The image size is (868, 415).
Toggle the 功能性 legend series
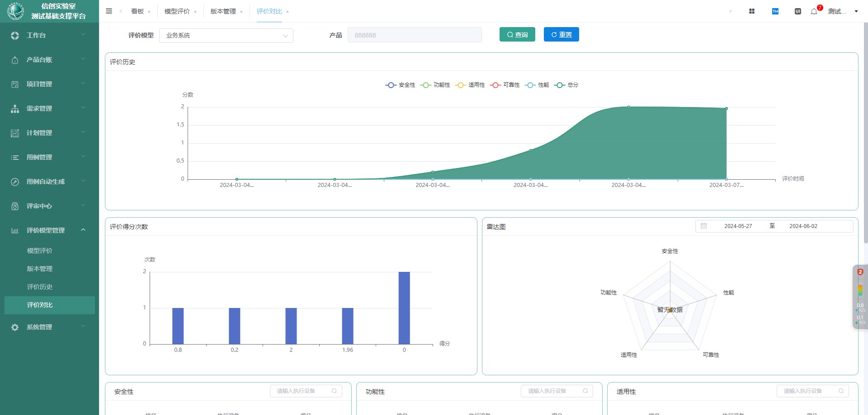click(435, 85)
